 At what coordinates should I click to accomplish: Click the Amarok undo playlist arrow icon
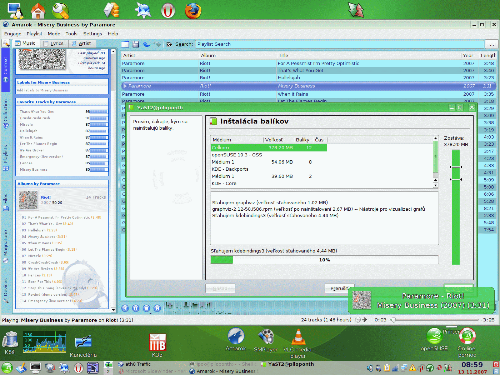(x=147, y=44)
